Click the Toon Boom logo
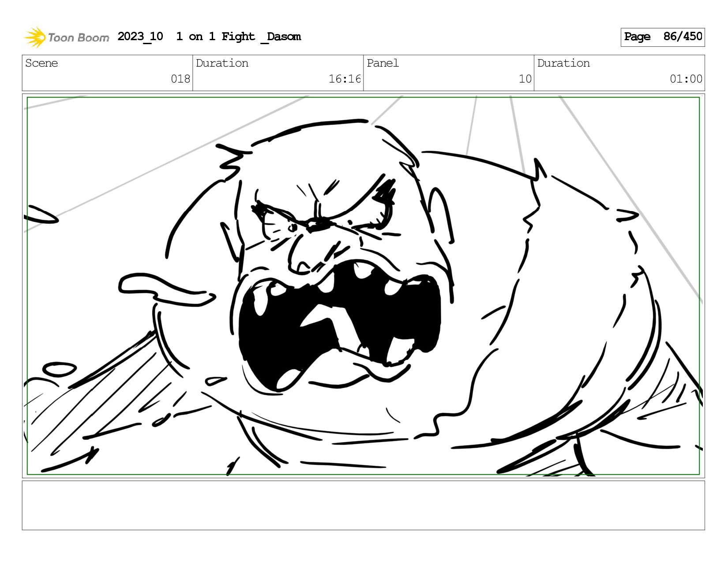The height and width of the screenshot is (563, 728). 66,37
